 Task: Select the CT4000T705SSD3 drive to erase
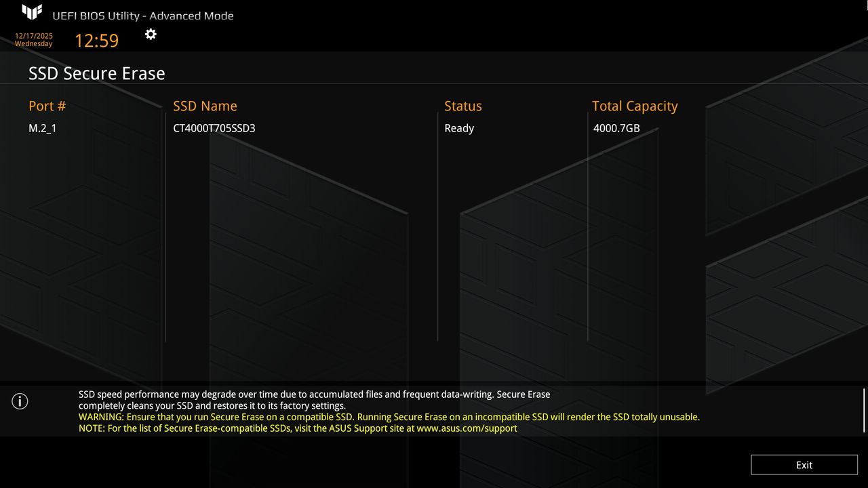coord(214,128)
